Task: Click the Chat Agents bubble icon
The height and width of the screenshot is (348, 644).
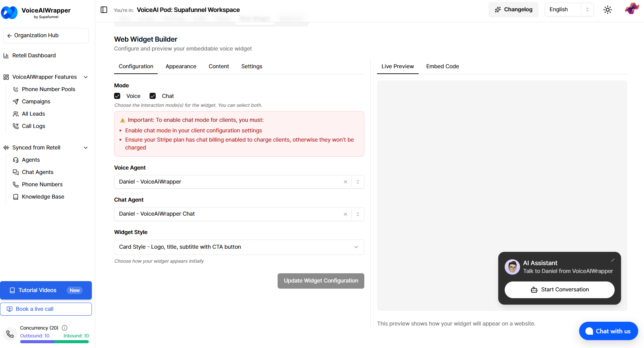Action: (x=16, y=172)
